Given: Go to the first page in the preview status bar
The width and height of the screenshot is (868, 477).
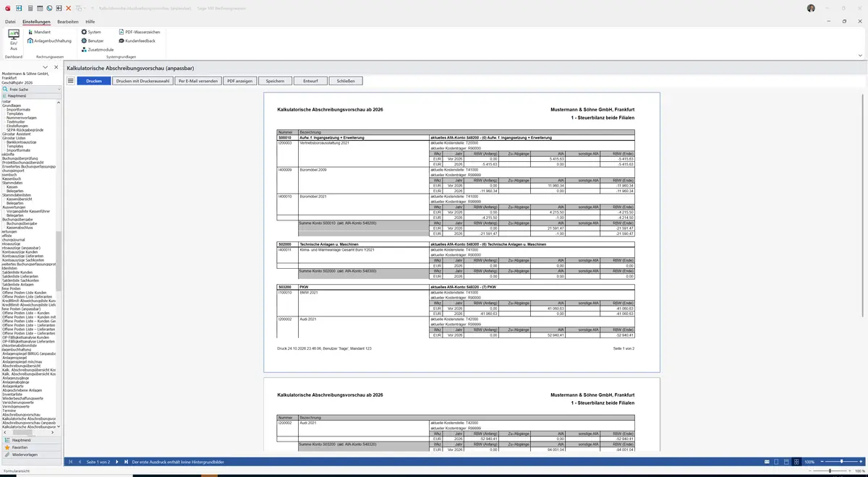Looking at the screenshot, I should coord(70,461).
